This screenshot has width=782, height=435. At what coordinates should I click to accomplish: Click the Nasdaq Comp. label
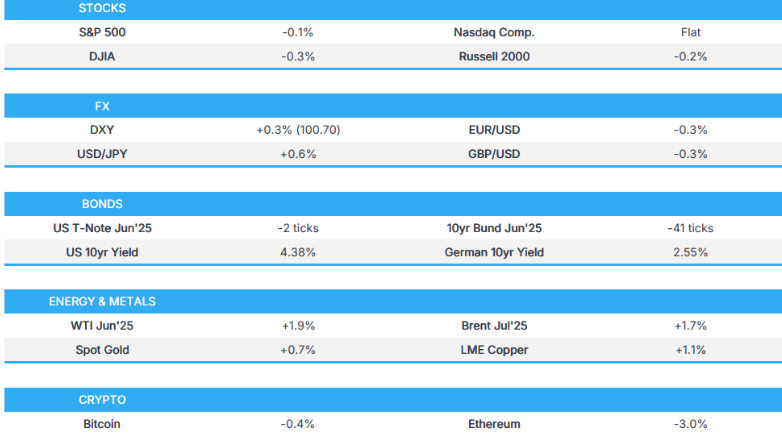tap(494, 32)
